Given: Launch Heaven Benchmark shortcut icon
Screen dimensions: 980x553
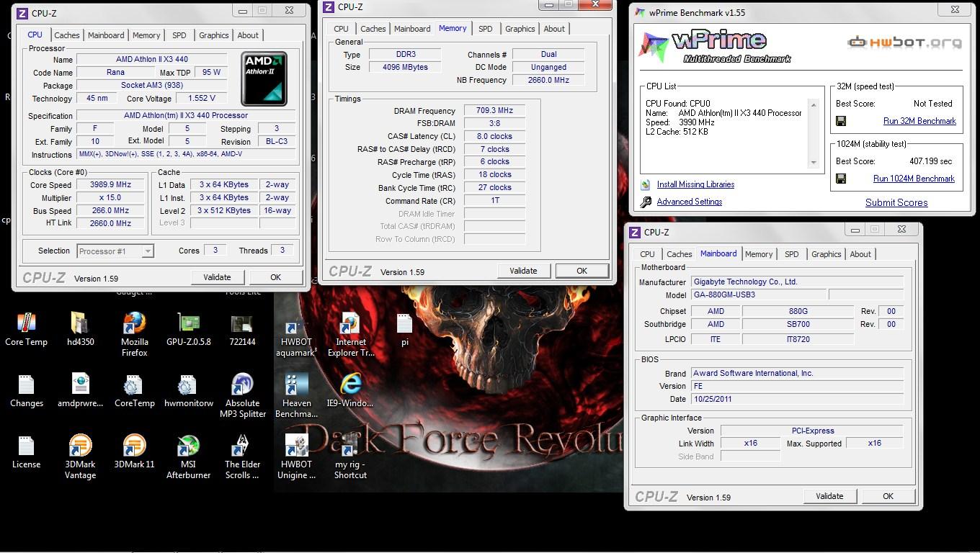Looking at the screenshot, I should pyautogui.click(x=296, y=385).
